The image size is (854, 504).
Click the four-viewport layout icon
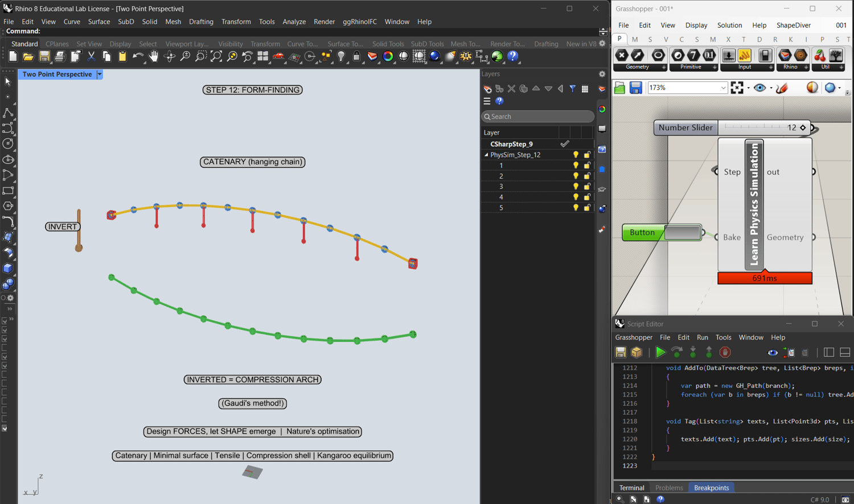[263, 56]
